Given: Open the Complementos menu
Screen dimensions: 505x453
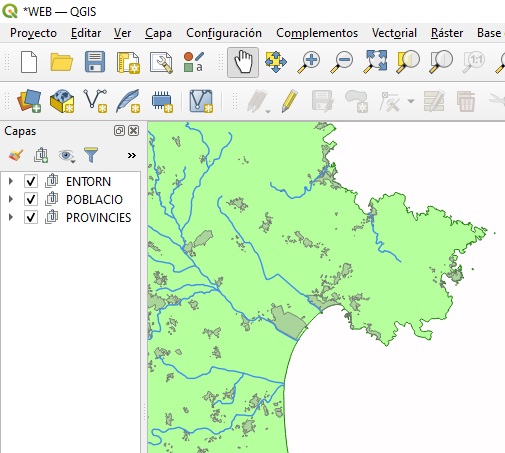Looking at the screenshot, I should coord(317,33).
